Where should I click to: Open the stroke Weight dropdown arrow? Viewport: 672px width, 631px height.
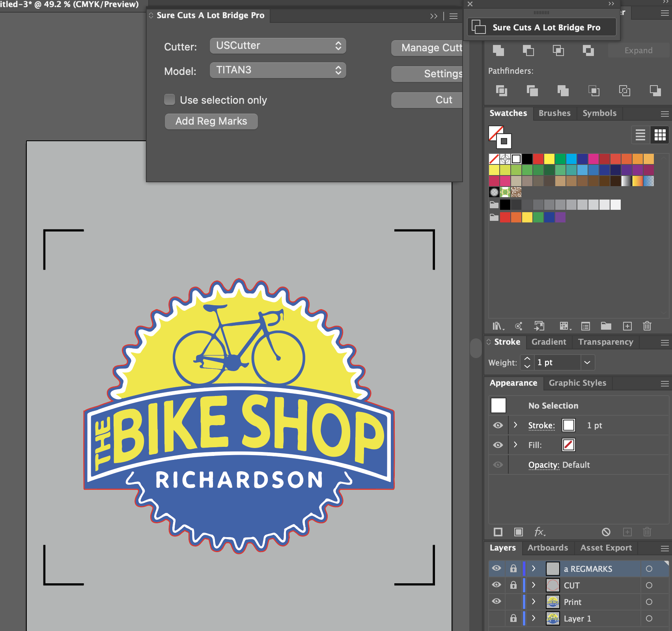coord(587,362)
